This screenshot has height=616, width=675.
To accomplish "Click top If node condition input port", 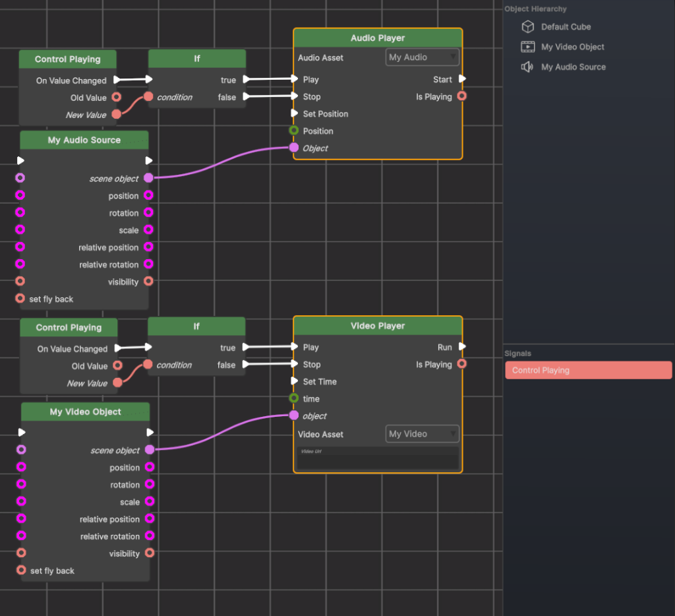I will 148,96.
